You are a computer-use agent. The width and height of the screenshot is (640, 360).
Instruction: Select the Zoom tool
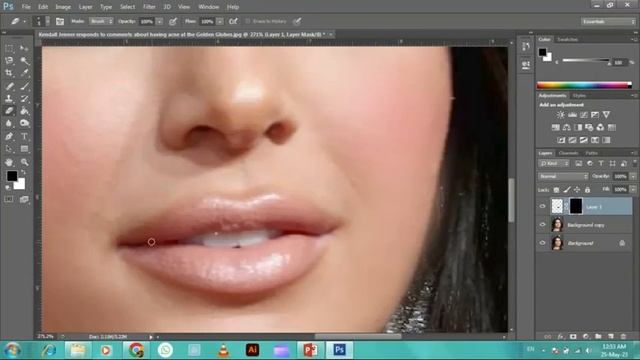[24, 162]
